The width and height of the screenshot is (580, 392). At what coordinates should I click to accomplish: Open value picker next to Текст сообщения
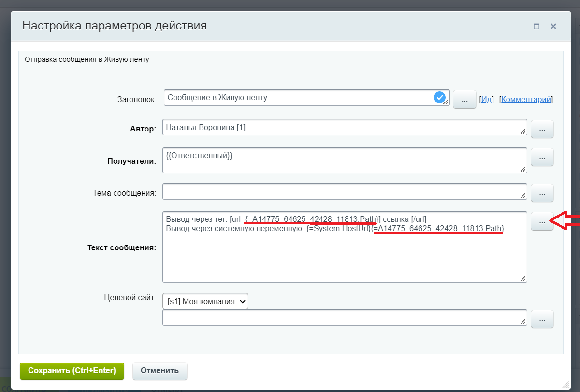point(542,222)
